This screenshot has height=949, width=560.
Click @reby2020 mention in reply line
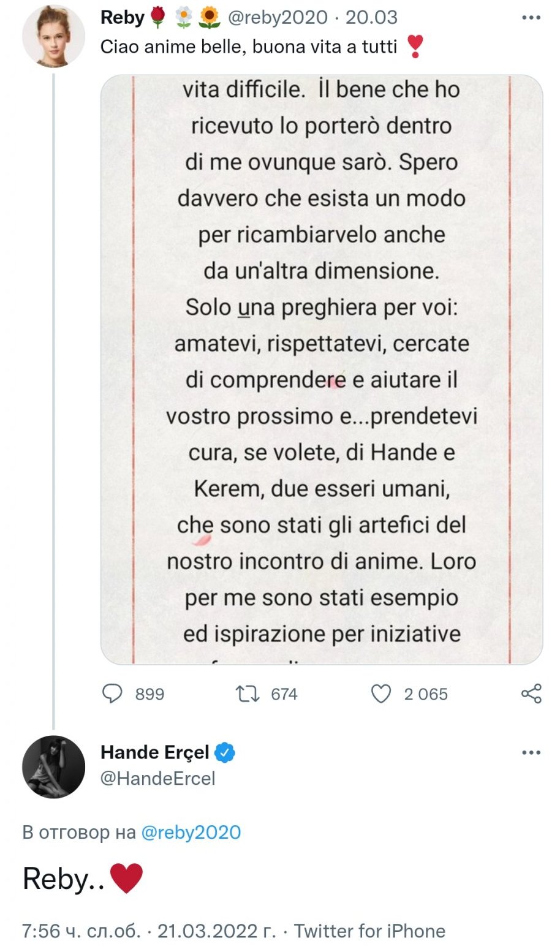pos(191,832)
